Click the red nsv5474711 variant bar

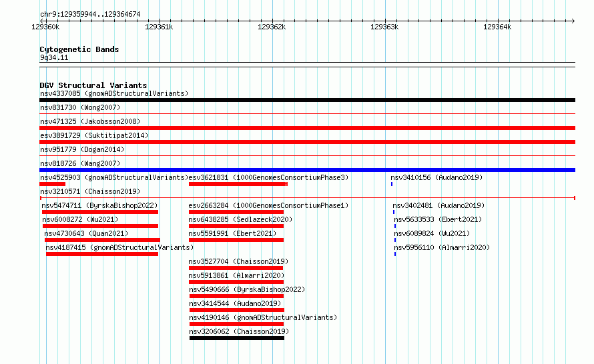pos(100,212)
